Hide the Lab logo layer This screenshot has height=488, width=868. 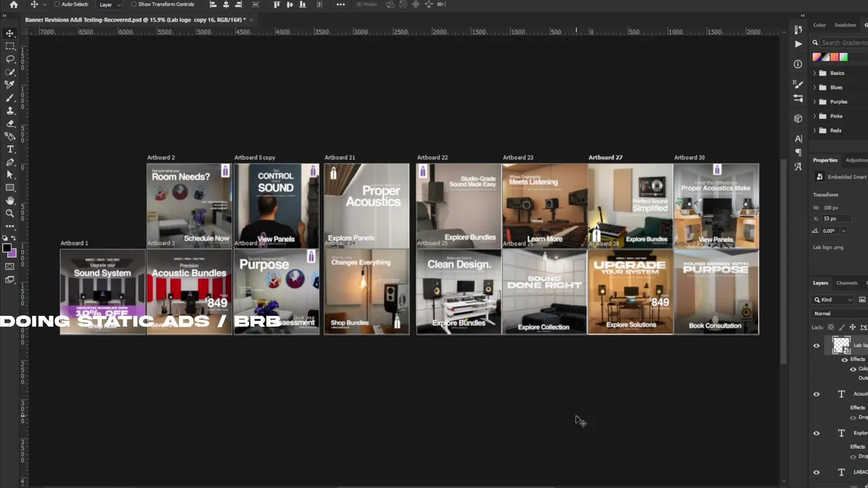(x=816, y=346)
